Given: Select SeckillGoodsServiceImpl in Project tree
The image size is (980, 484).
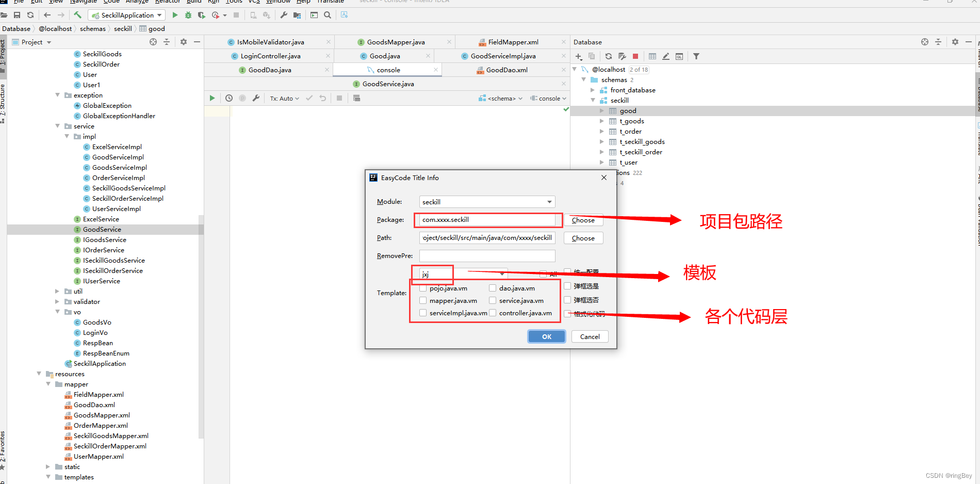Looking at the screenshot, I should tap(129, 188).
